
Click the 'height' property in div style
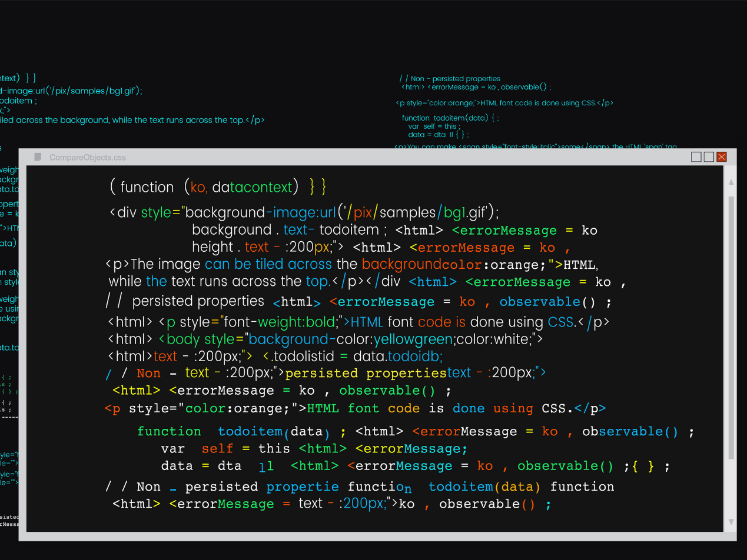point(213,247)
